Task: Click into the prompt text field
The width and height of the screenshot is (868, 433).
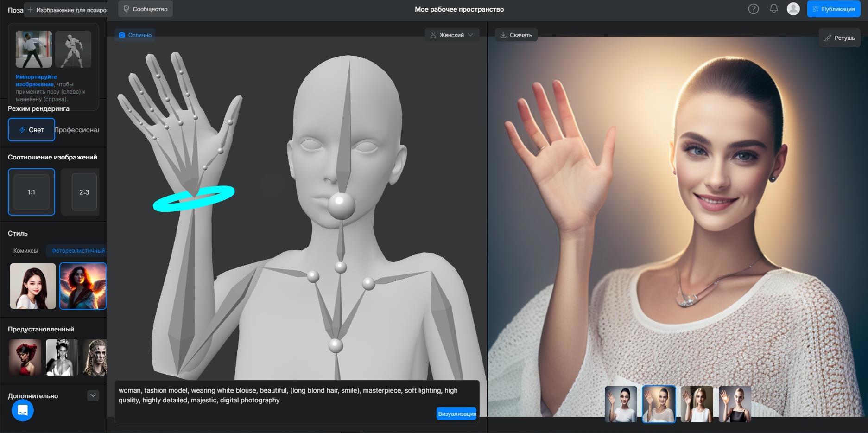Action: pyautogui.click(x=273, y=395)
